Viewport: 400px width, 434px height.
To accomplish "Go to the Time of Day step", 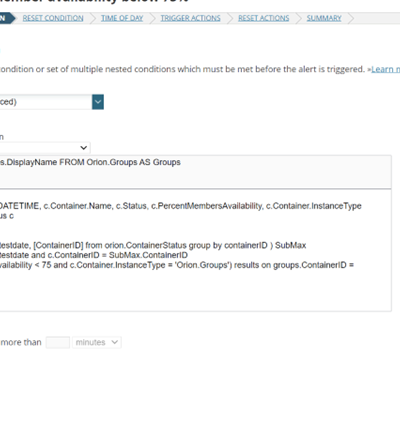I will point(122,18).
